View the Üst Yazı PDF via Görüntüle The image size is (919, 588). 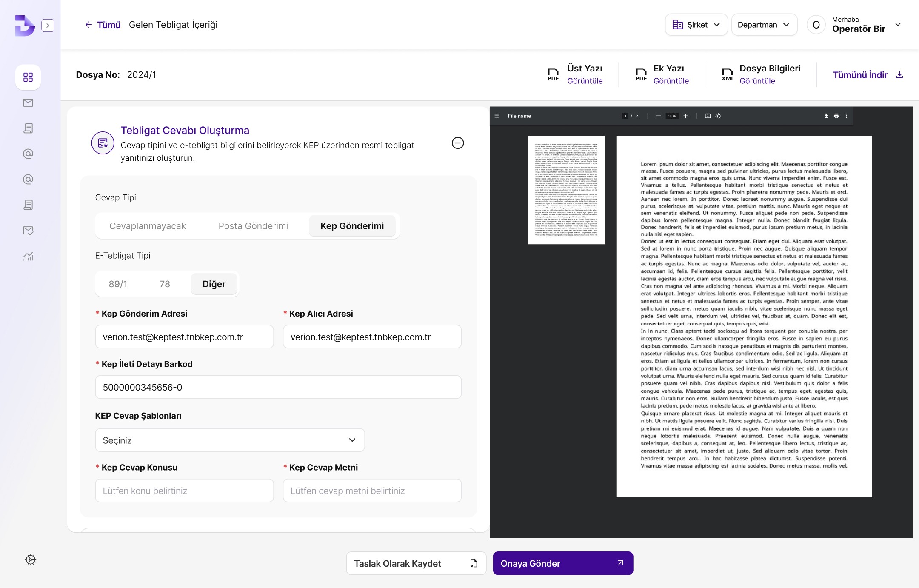pyautogui.click(x=585, y=81)
